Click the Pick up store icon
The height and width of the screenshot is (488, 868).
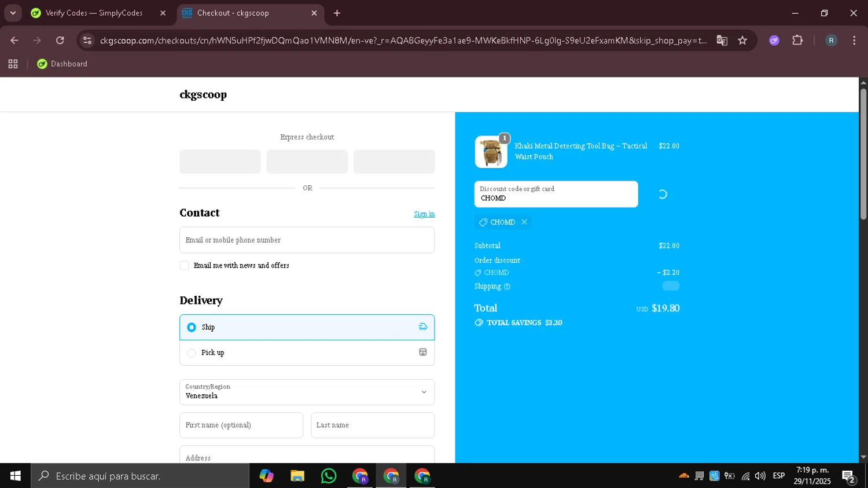tap(423, 353)
